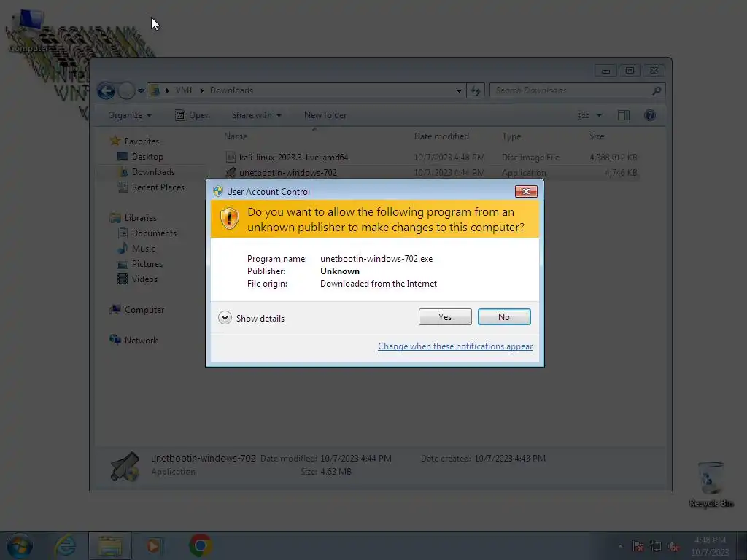The width and height of the screenshot is (747, 560).
Task: Open the view options dropdown arrow
Action: (x=600, y=115)
